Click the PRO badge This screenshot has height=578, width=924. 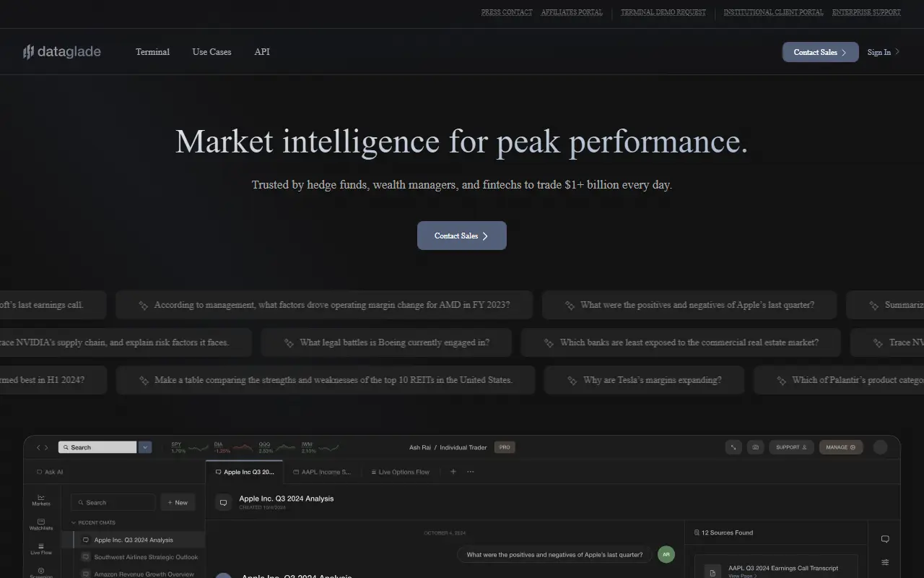(x=505, y=447)
